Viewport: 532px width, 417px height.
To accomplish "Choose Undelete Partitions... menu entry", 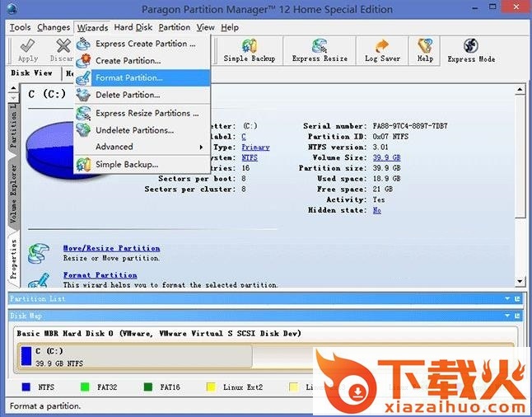I will click(142, 130).
